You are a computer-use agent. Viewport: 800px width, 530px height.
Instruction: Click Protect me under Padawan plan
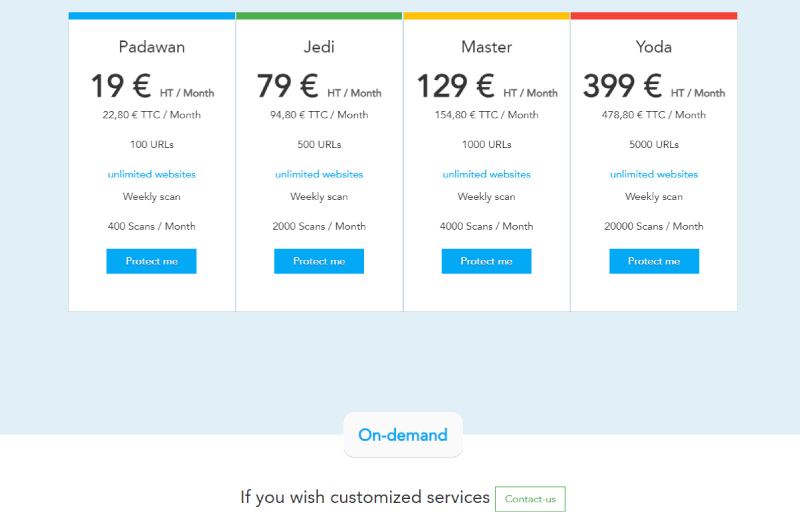tap(151, 261)
